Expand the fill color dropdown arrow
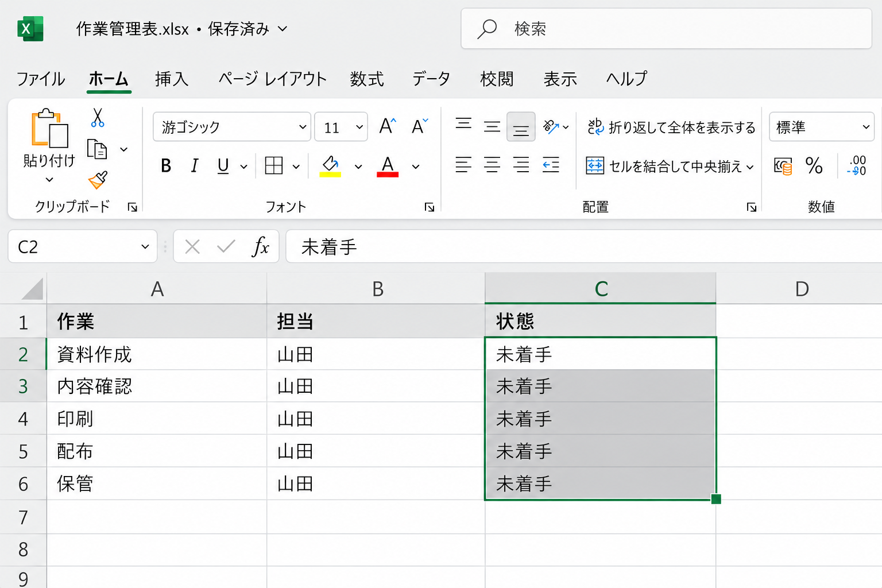The width and height of the screenshot is (882, 588). tap(358, 167)
